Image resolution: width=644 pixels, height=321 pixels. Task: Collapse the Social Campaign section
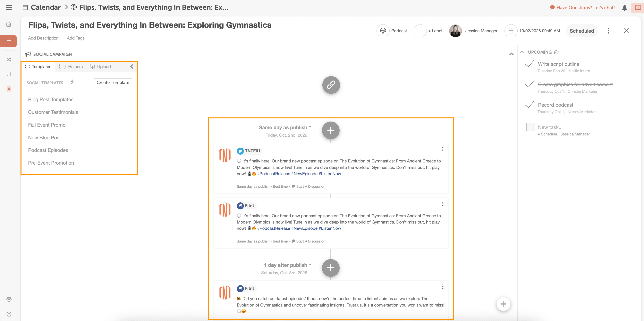pyautogui.click(x=511, y=54)
